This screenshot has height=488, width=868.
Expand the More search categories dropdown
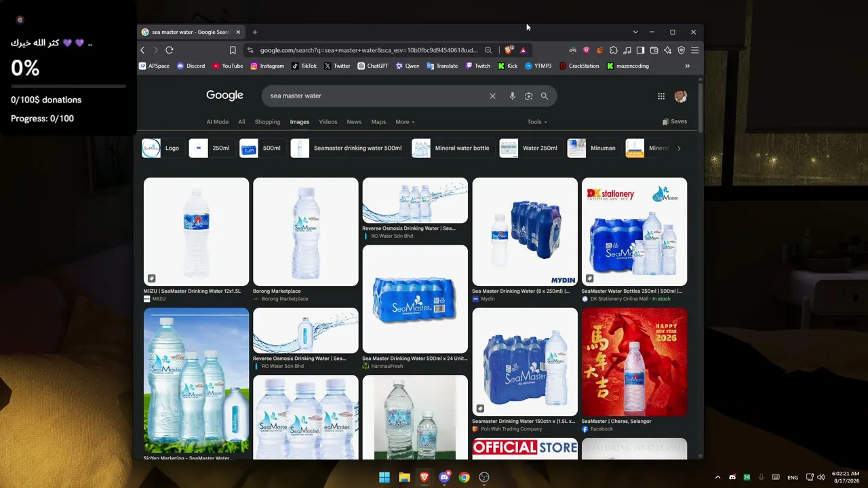coord(405,122)
